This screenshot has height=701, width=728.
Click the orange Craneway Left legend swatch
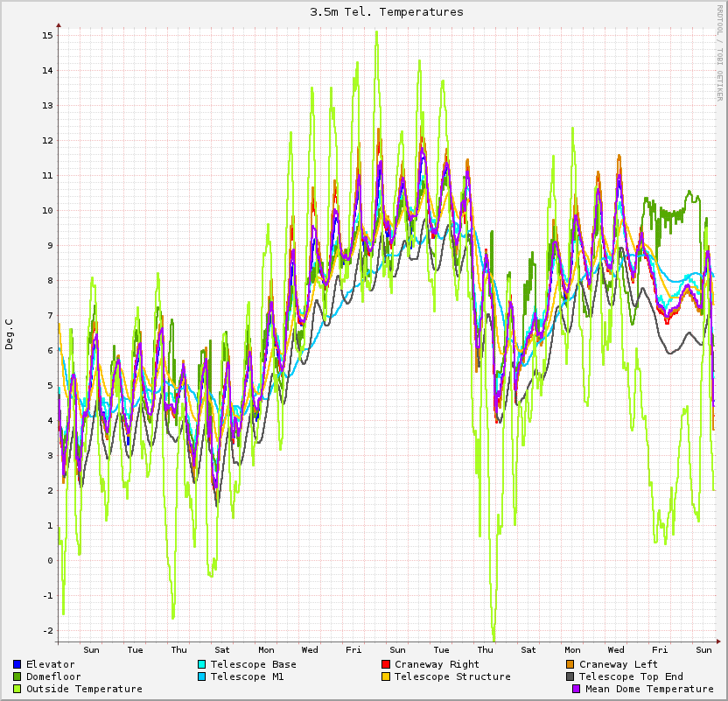tap(570, 665)
